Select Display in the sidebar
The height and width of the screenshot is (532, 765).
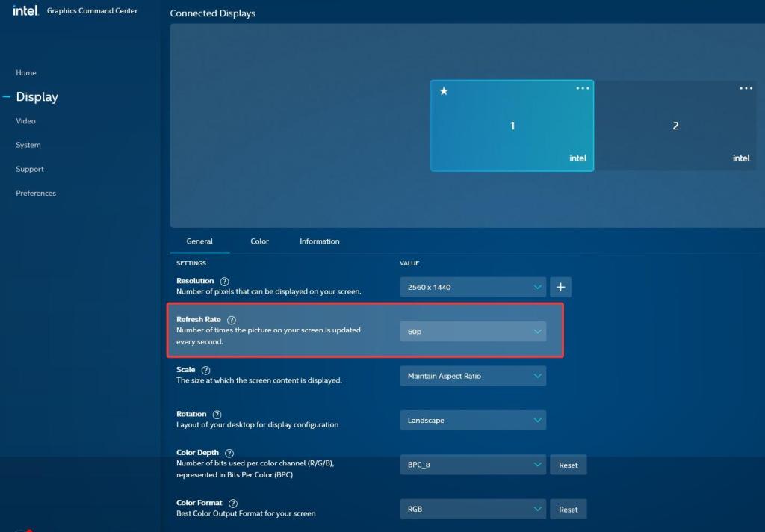click(x=37, y=96)
